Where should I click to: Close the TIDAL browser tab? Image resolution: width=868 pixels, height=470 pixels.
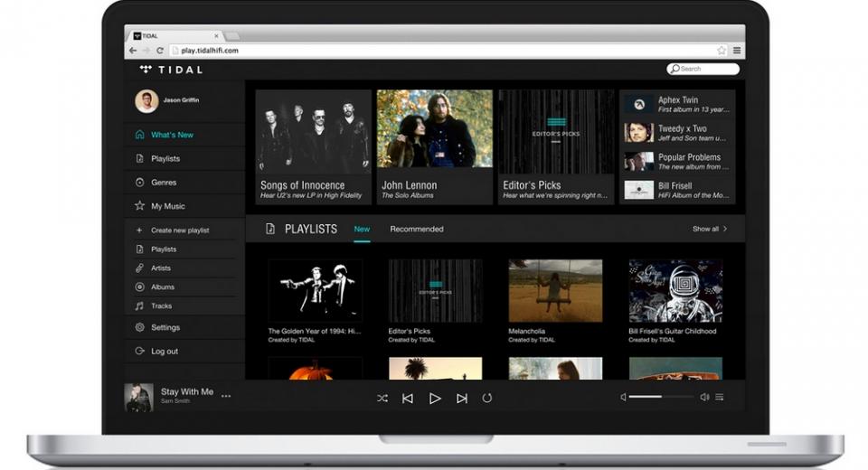pos(216,36)
